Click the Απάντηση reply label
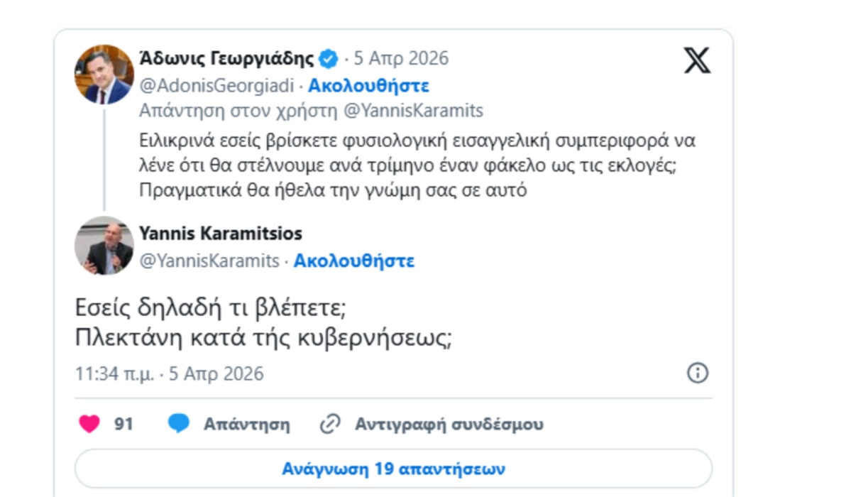The width and height of the screenshot is (868, 497). [x=246, y=425]
